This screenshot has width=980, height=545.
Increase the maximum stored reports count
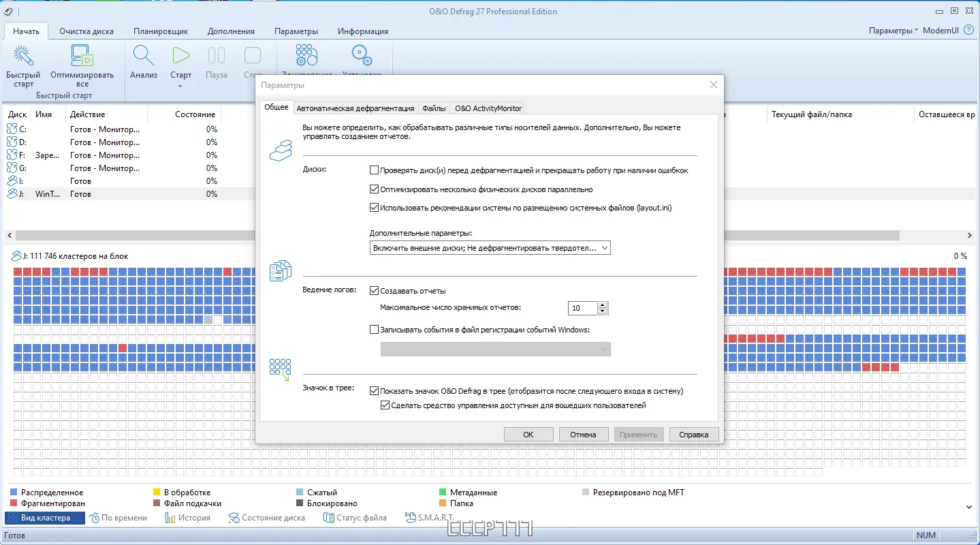[602, 305]
